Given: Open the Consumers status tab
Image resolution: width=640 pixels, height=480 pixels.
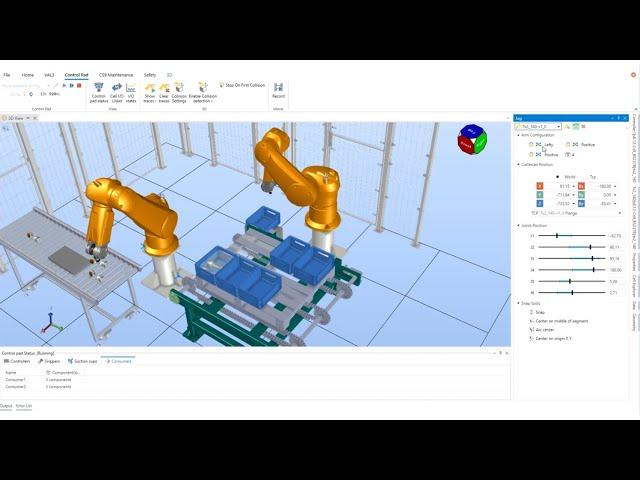Looking at the screenshot, I should tap(118, 361).
